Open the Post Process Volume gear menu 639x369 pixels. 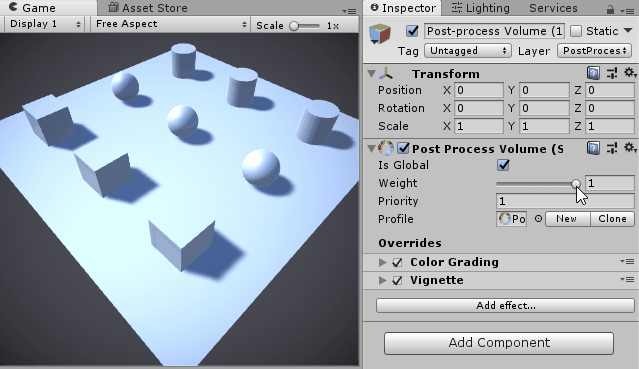pos(630,148)
